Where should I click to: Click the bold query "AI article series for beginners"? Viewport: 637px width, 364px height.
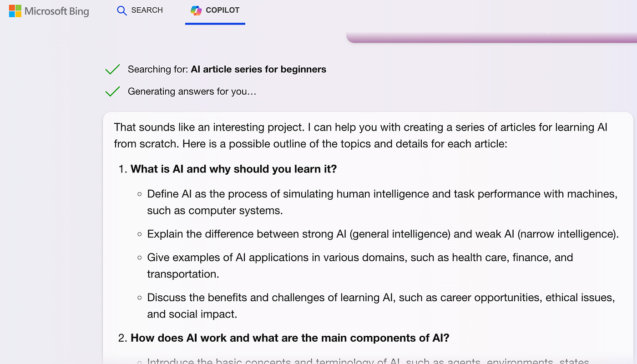pyautogui.click(x=258, y=69)
